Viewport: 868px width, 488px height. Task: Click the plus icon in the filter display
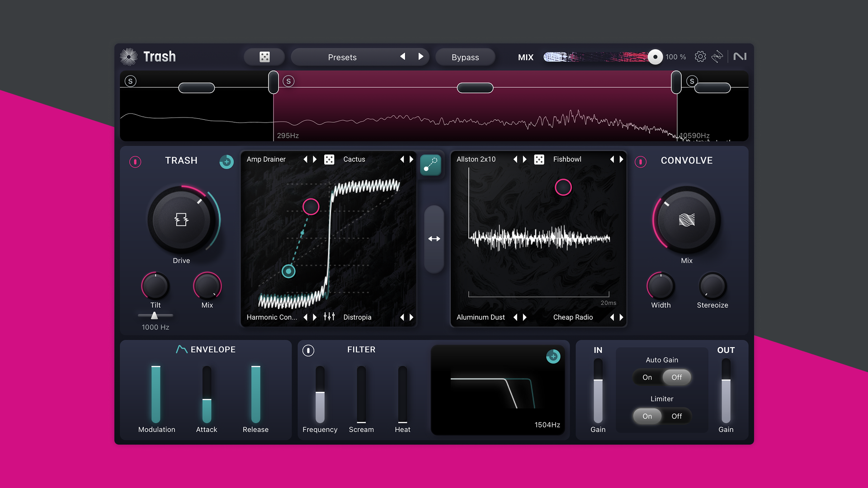[x=553, y=357]
